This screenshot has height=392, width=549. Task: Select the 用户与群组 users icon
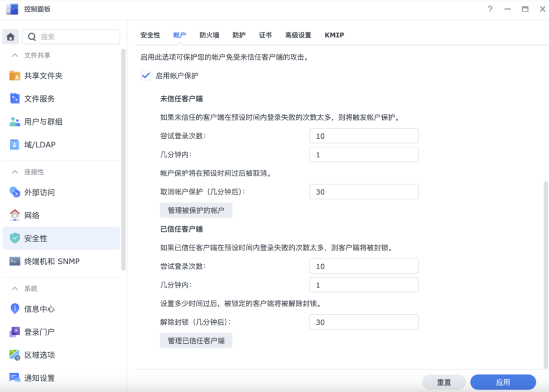15,122
